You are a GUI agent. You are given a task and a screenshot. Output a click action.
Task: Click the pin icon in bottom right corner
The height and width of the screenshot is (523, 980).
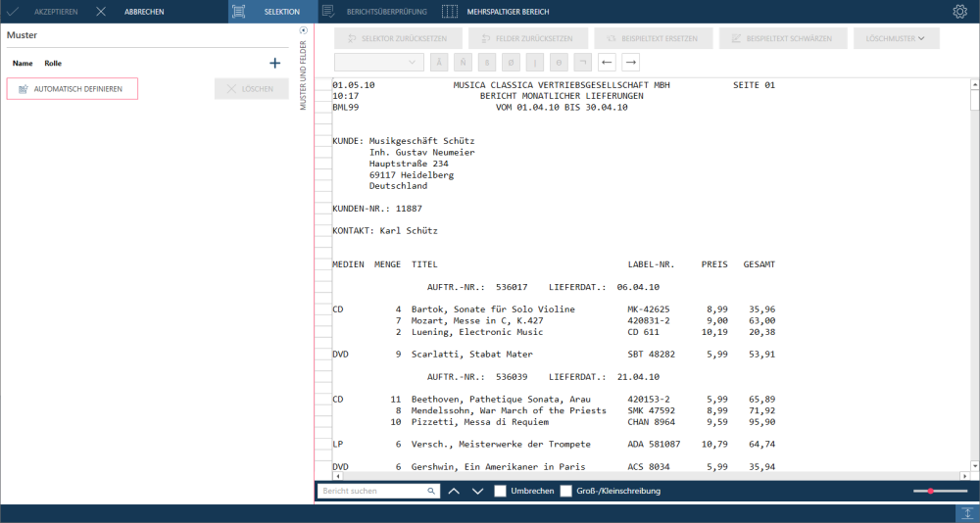pyautogui.click(x=967, y=513)
